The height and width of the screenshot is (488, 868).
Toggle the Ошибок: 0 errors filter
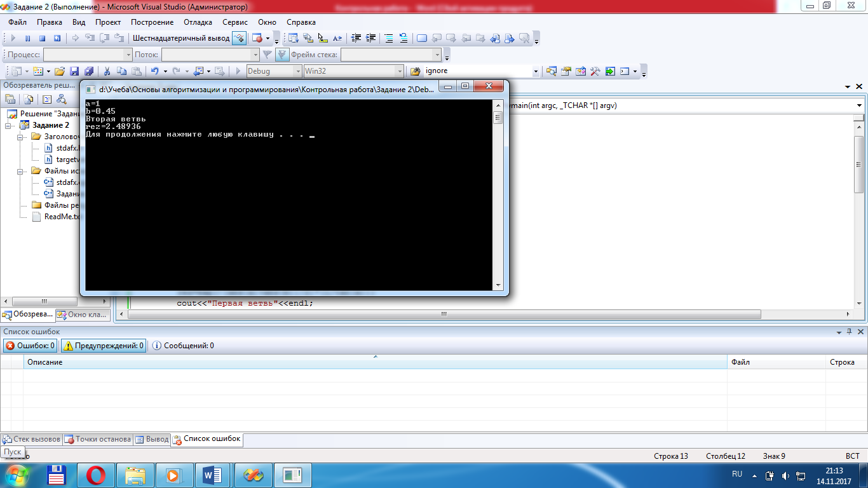coord(31,346)
